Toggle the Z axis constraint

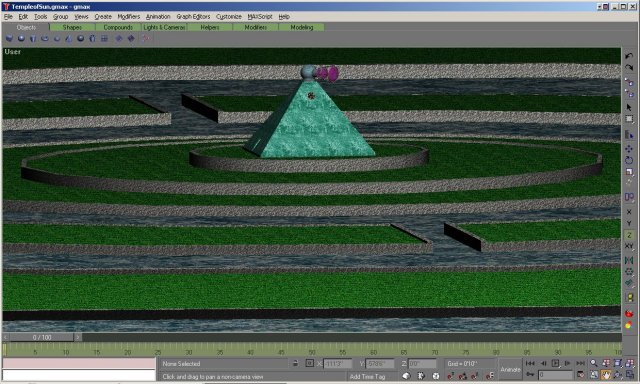[x=629, y=235]
